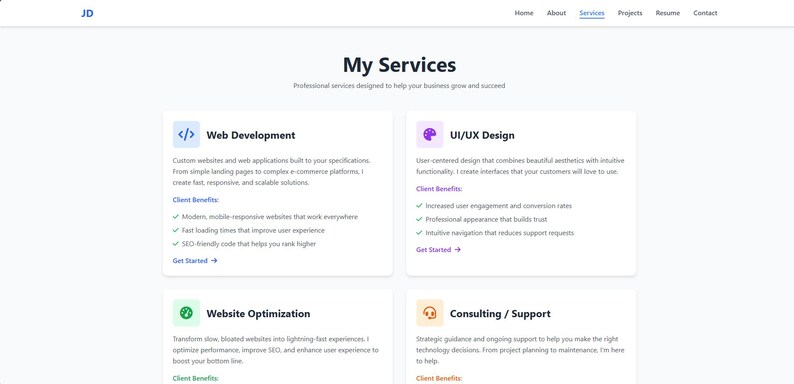Viewport: 794px width, 384px height.
Task: Click the arrow beside Web Development's Get Started
Action: pos(214,260)
